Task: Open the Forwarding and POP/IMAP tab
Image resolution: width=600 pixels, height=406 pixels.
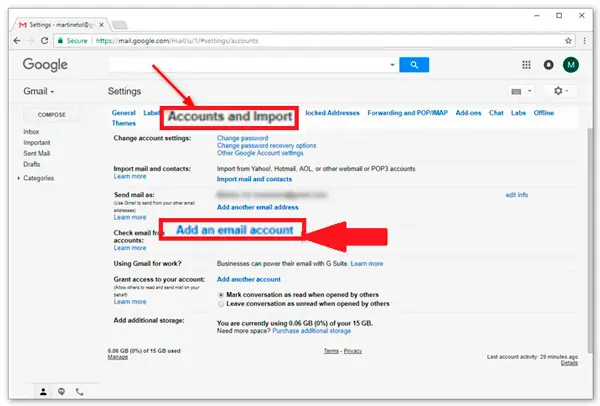Action: click(407, 113)
